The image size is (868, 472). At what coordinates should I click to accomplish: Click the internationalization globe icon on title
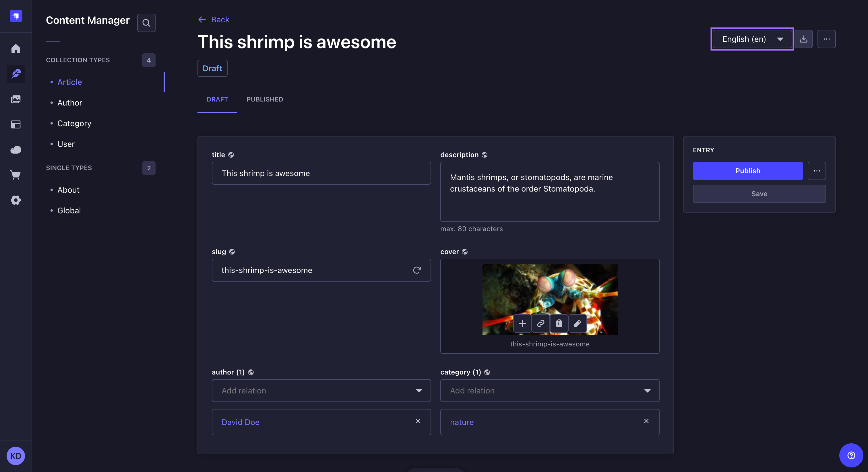[x=231, y=155]
